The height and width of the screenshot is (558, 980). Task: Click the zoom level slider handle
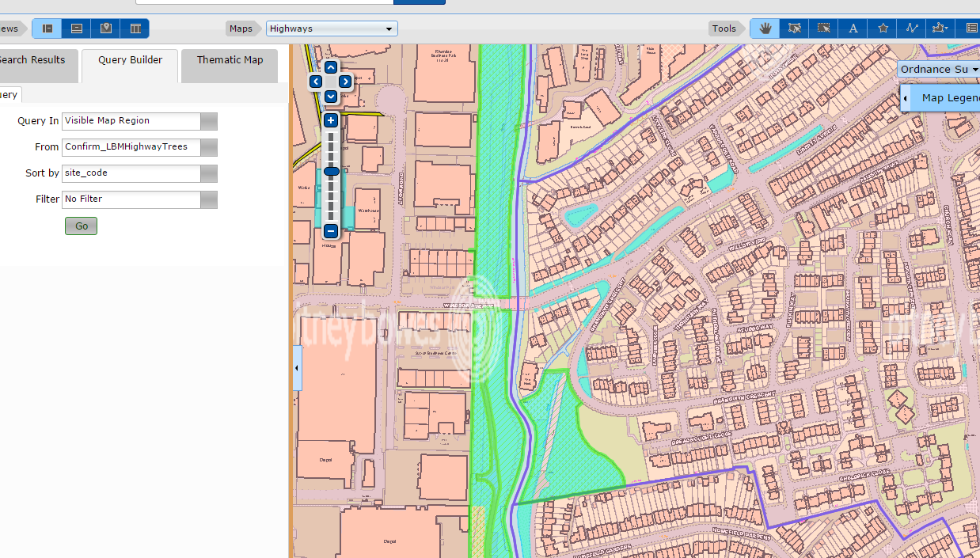pyautogui.click(x=332, y=171)
